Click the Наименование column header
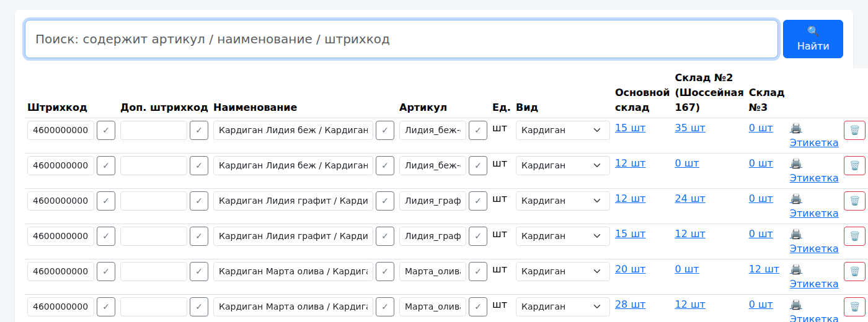 (x=255, y=108)
